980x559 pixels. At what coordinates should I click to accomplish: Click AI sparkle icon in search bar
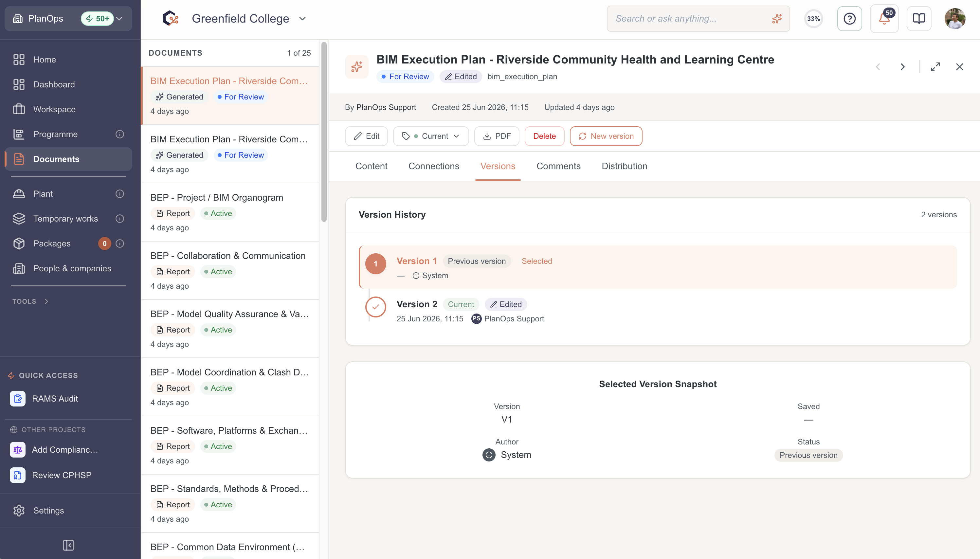pos(776,18)
